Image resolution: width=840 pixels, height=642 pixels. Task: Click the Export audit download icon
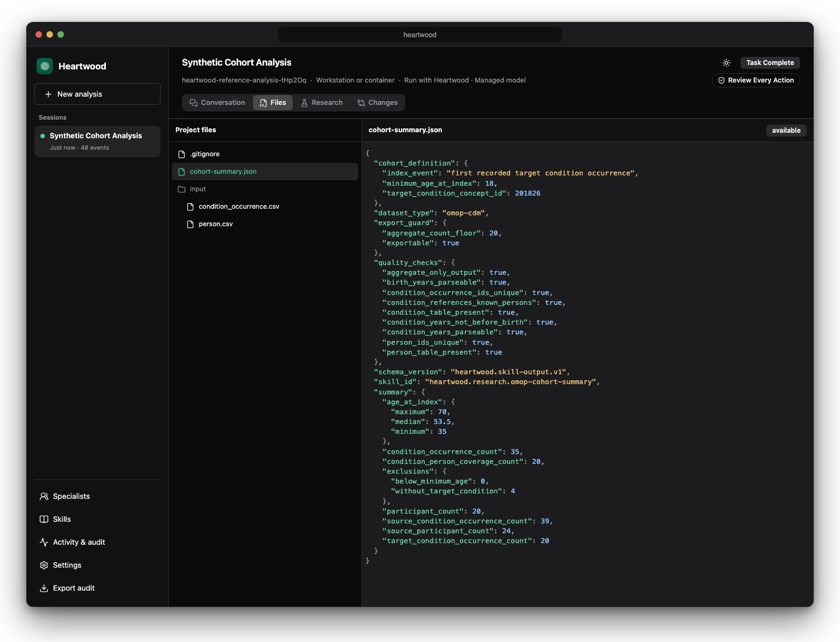pyautogui.click(x=44, y=588)
